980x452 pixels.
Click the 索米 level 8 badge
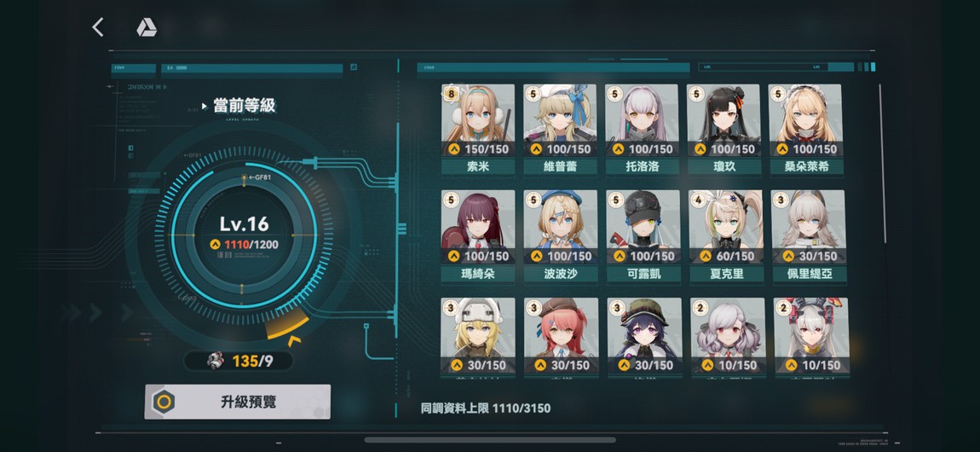pos(452,94)
